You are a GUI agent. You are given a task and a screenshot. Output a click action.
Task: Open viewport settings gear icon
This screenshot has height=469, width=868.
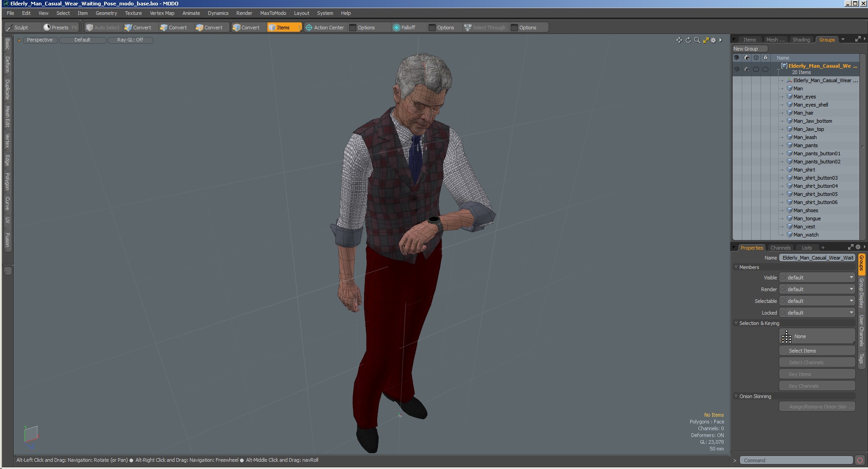(x=713, y=40)
